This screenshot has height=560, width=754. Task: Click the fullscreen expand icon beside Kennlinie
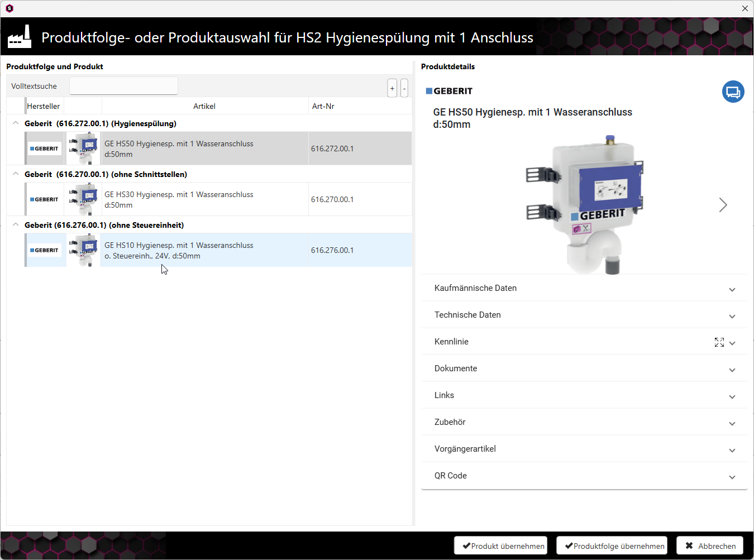coord(719,342)
